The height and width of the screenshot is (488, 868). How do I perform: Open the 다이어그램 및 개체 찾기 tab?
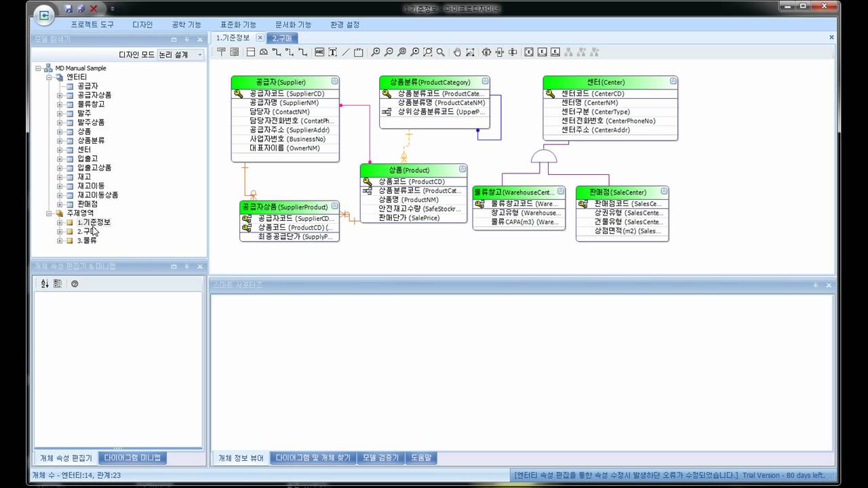coord(313,458)
